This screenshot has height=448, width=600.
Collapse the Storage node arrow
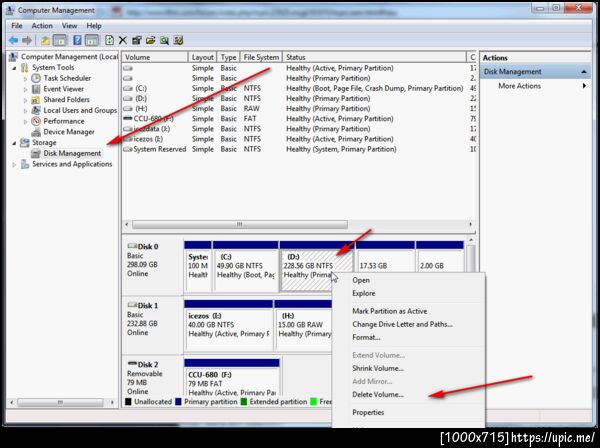[14, 143]
